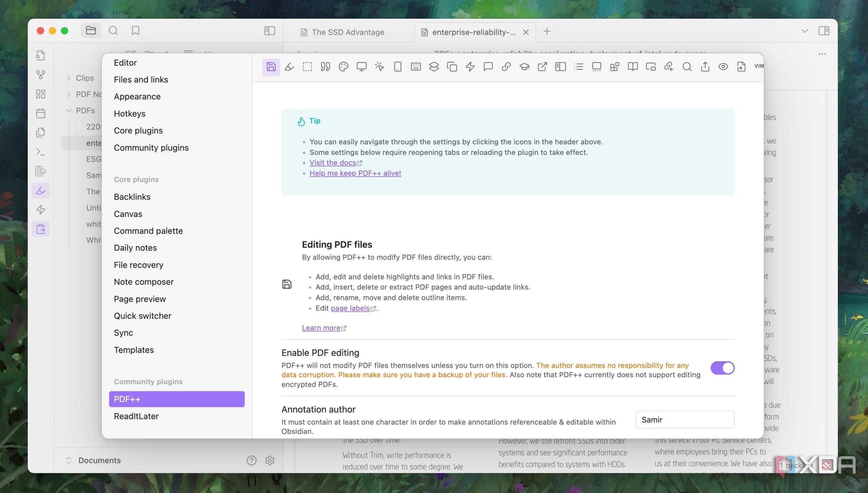The image size is (868, 493).
Task: Open the VIM settings header item
Action: point(759,66)
